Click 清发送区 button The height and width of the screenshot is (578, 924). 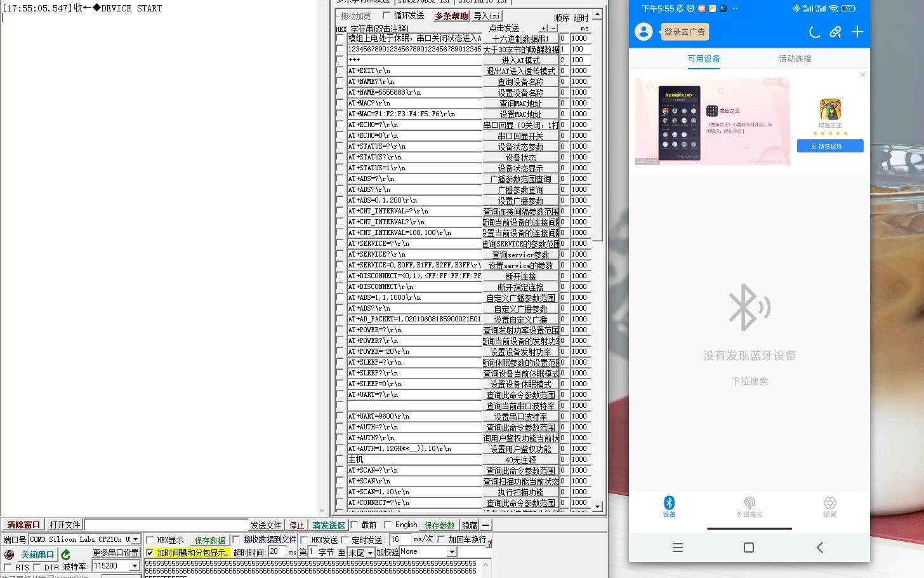(x=329, y=525)
